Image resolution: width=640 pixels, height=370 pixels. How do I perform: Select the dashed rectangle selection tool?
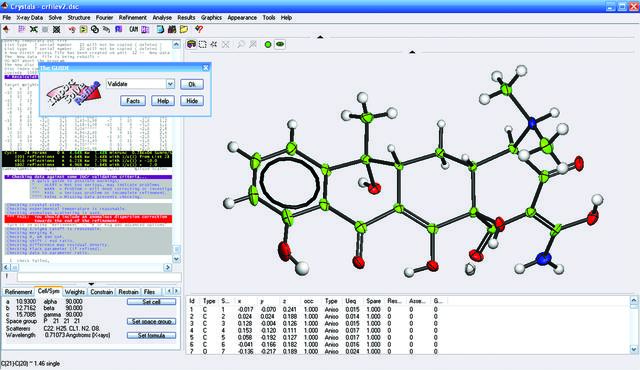tap(202, 44)
